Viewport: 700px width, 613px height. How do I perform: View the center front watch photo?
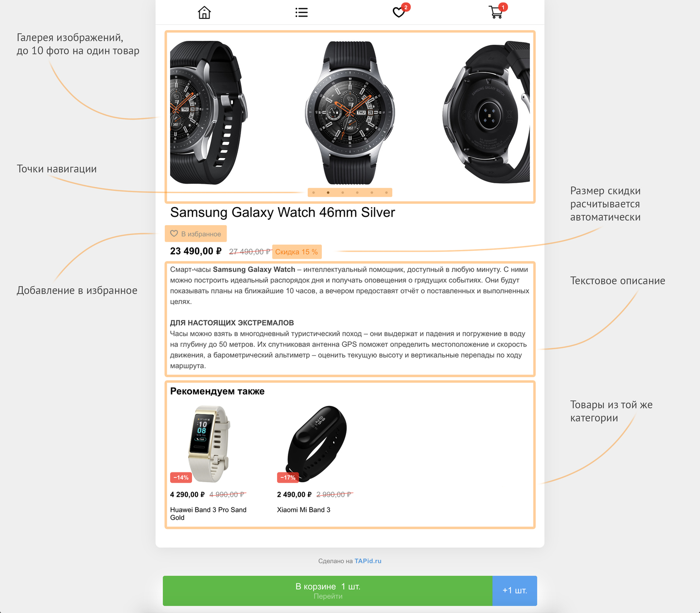click(x=350, y=113)
